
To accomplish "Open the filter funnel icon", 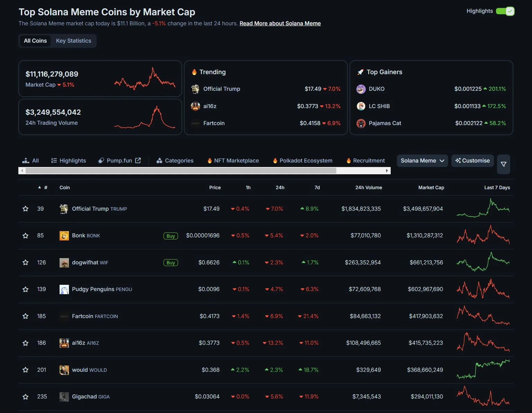I will (x=503, y=165).
